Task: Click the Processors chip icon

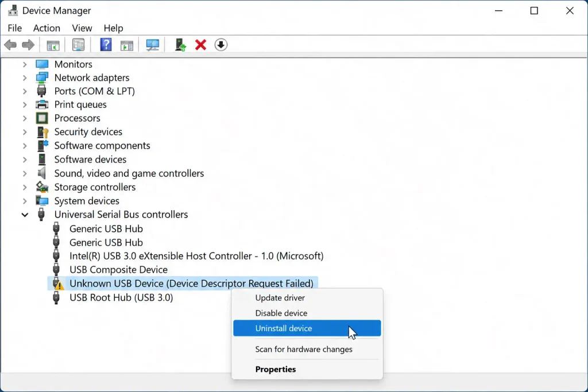Action: 42,118
